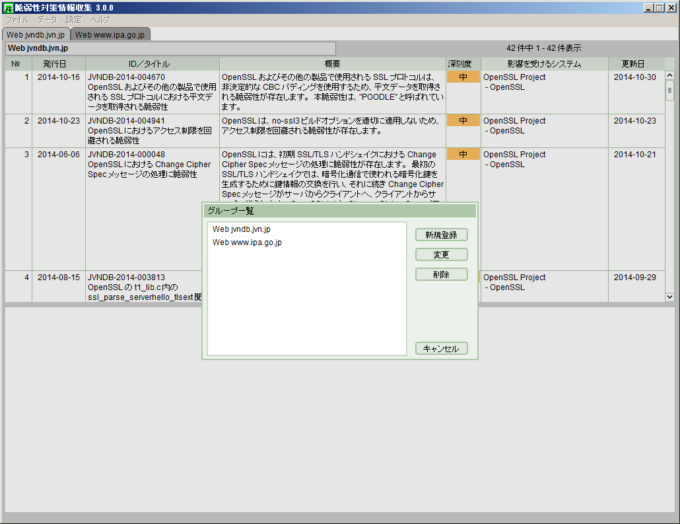
Task: Click the 更新日 column header
Action: pyautogui.click(x=634, y=64)
